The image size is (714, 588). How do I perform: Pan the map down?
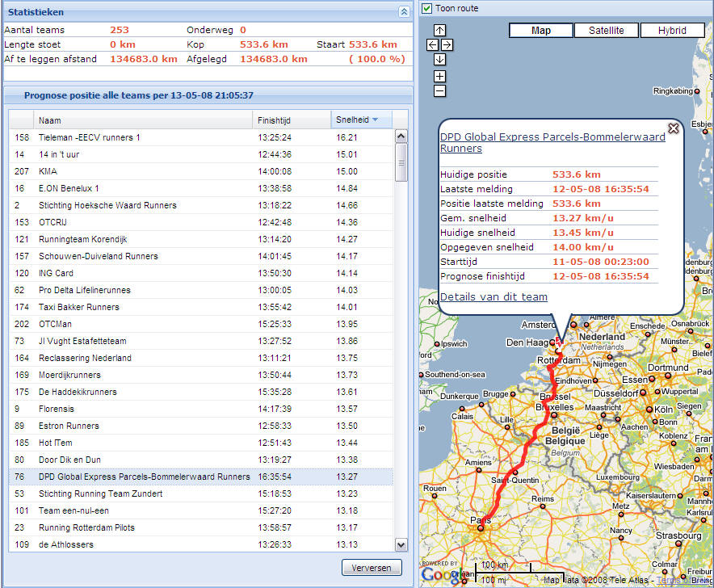440,60
